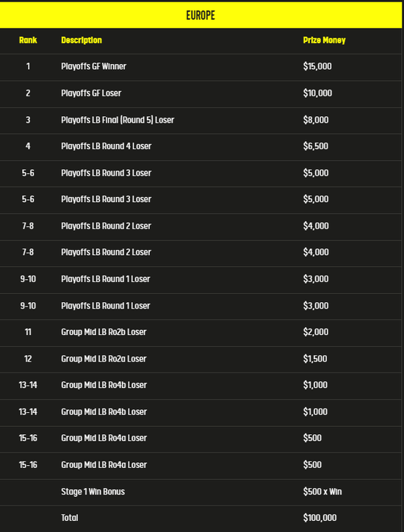The width and height of the screenshot is (404, 532).
Task: Select Playoffs LB Final (Round 5) Loser
Action: coord(118,120)
